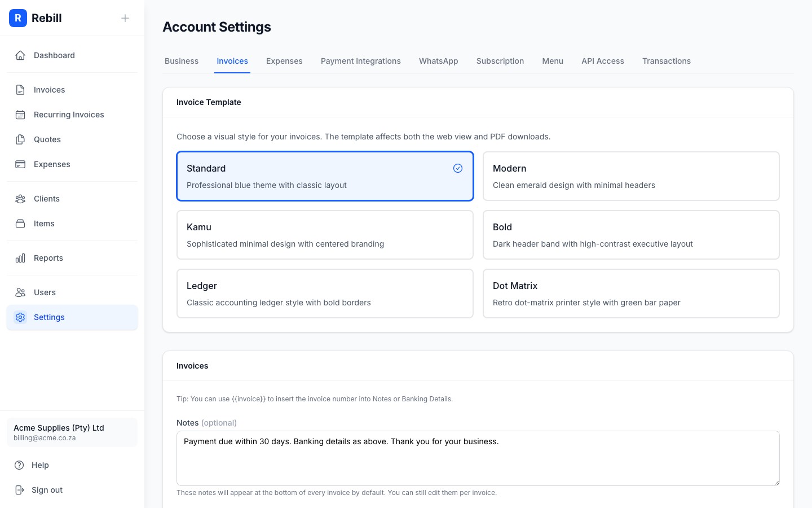Open the Help section

click(x=39, y=465)
